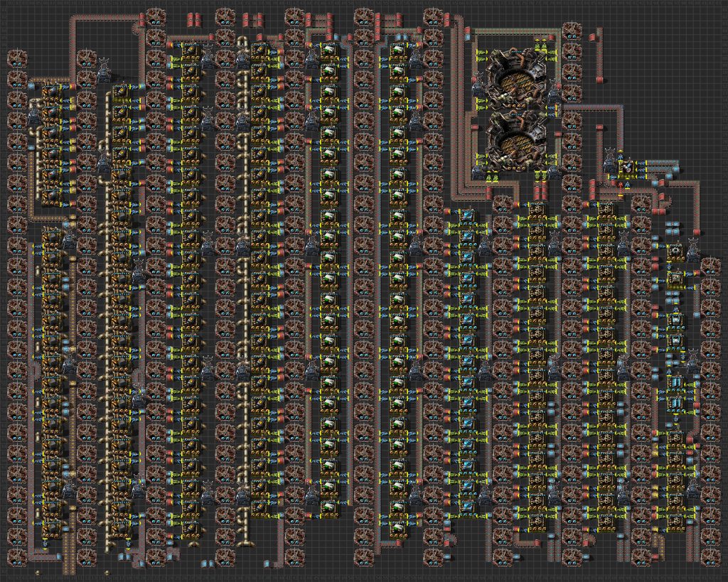
Task: Select the bottom blue circuit assembler
Action: click(x=468, y=509)
